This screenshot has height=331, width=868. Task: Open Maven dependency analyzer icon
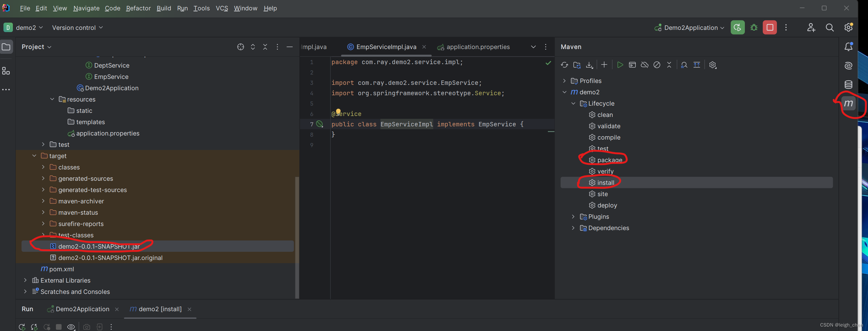(684, 65)
